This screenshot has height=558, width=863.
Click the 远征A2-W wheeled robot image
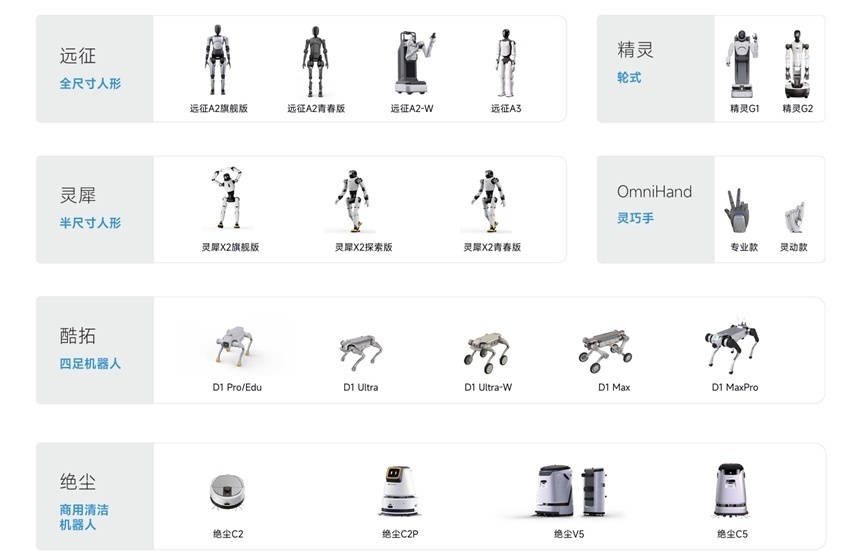(413, 62)
